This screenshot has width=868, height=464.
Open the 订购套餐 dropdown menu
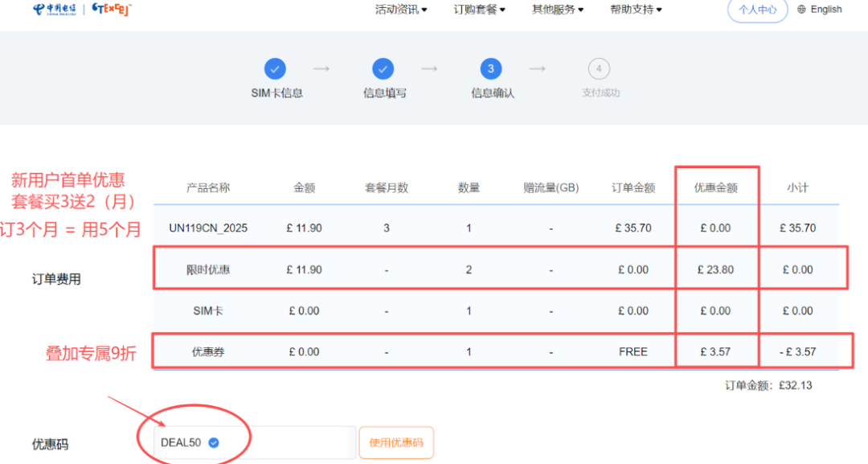coord(479,10)
